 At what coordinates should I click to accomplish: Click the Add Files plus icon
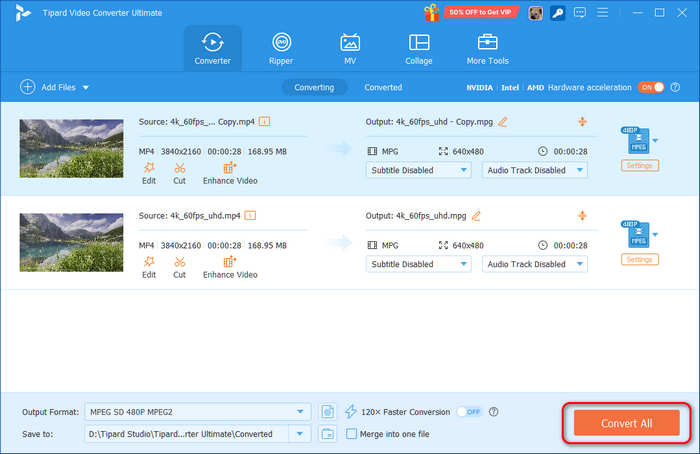(28, 87)
